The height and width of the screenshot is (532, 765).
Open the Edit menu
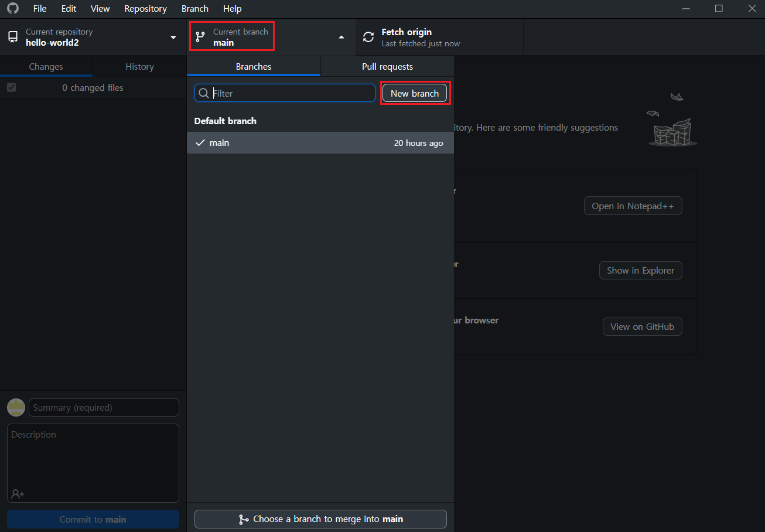69,9
